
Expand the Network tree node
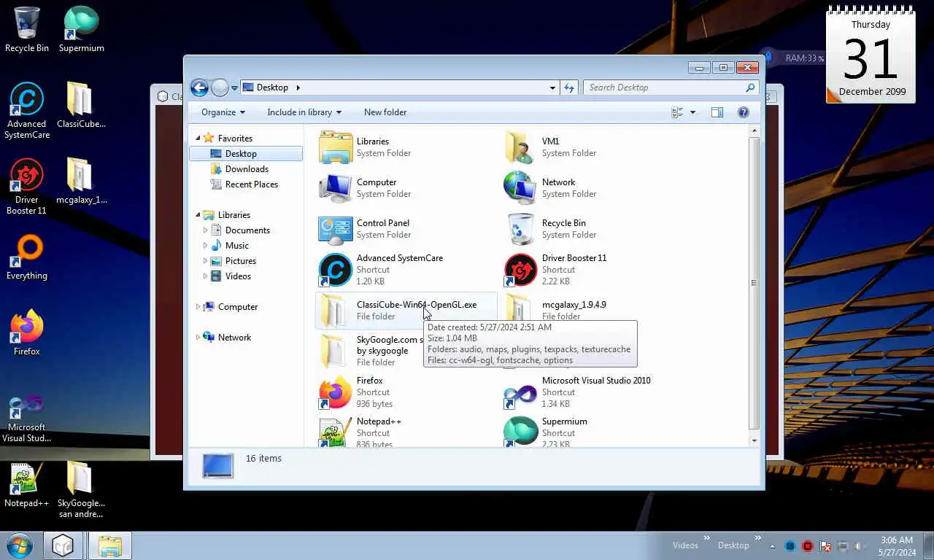point(198,338)
